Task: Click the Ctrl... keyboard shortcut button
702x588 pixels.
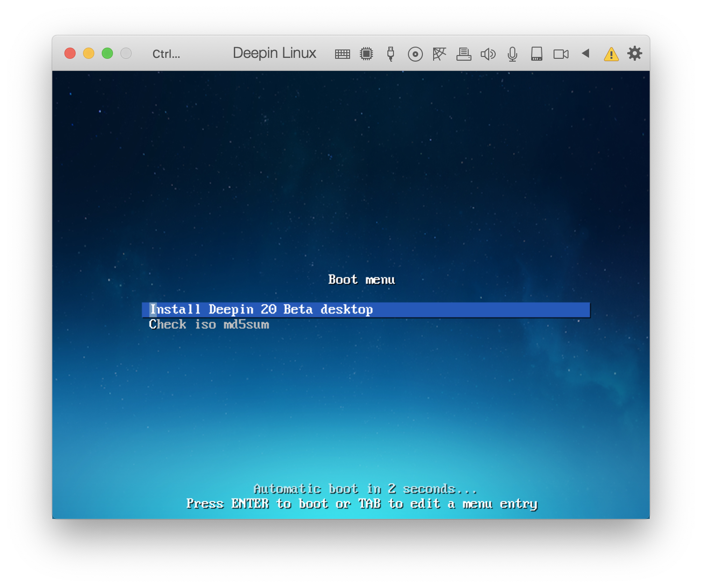Action: (166, 54)
